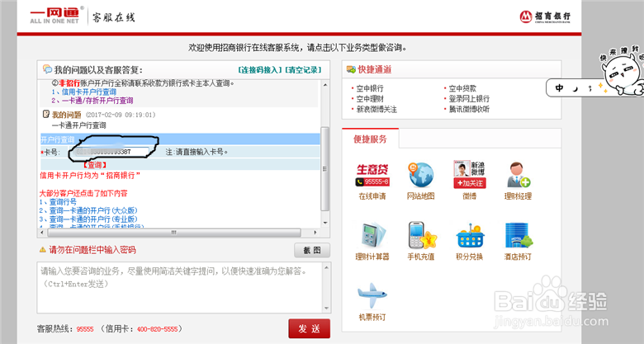Click the text 信用卡开户行均为"招商银行"
Image resolution: width=644 pixels, height=344 pixels.
click(x=90, y=175)
